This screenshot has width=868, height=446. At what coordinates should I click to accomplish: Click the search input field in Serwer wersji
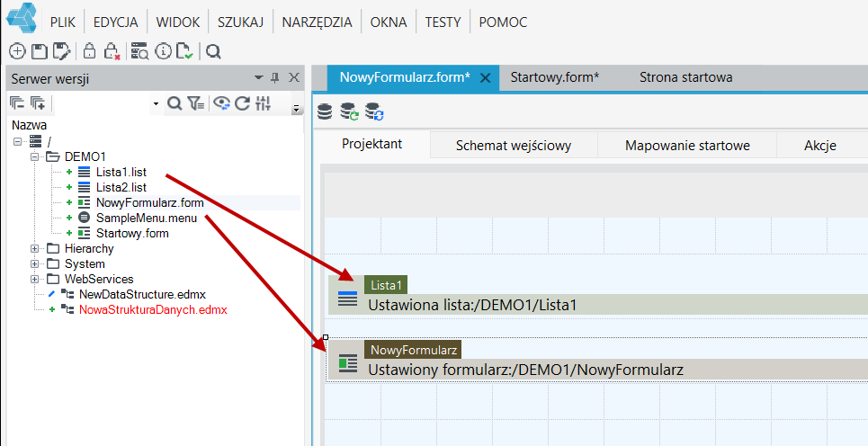(x=102, y=103)
